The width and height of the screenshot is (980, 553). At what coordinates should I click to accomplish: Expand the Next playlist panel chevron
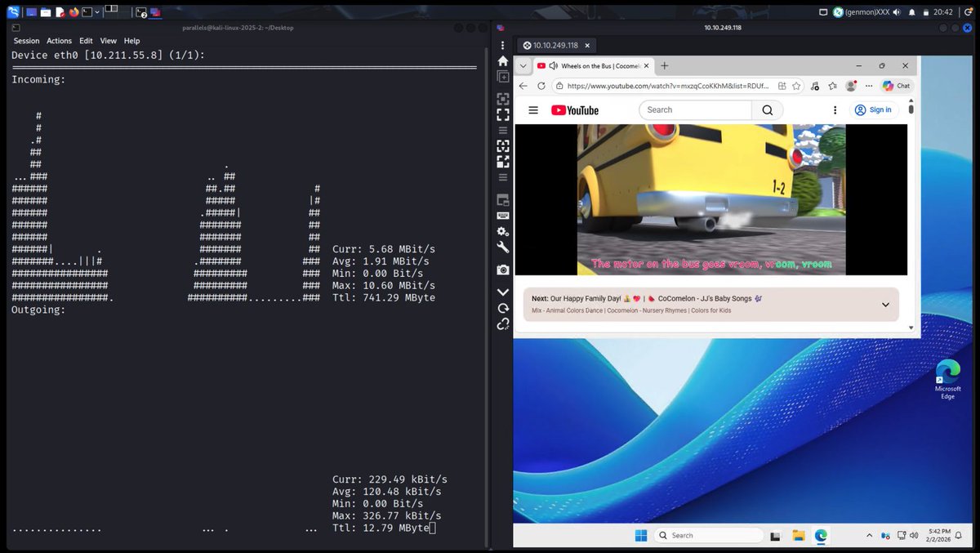(x=886, y=305)
